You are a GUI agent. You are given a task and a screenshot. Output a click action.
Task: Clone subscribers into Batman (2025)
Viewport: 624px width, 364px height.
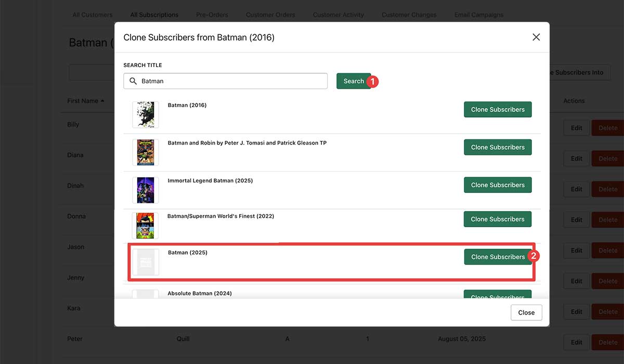[498, 257]
